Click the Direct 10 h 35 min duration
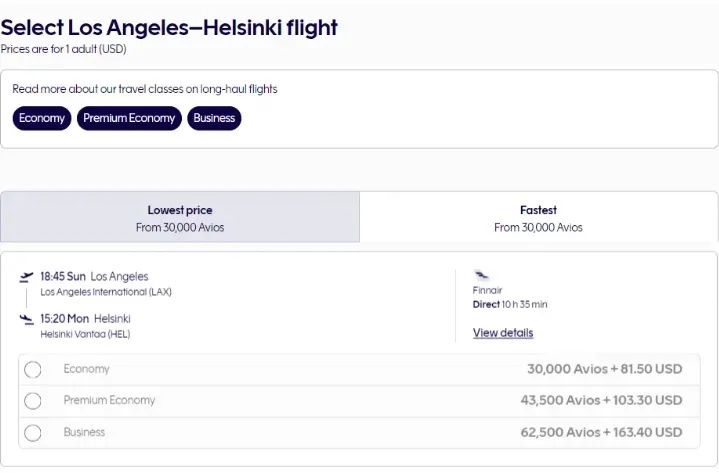Screen dimensions: 719x473 pyautogui.click(x=510, y=304)
